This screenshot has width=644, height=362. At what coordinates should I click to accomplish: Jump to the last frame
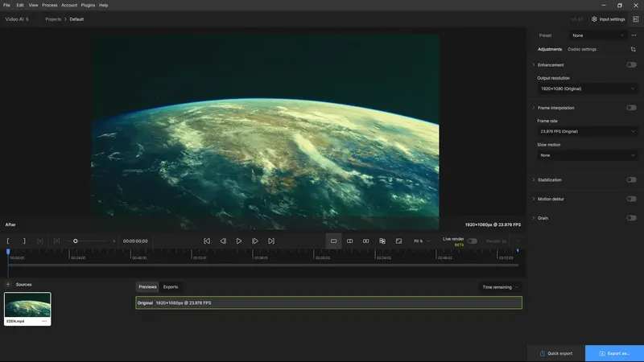point(271,241)
